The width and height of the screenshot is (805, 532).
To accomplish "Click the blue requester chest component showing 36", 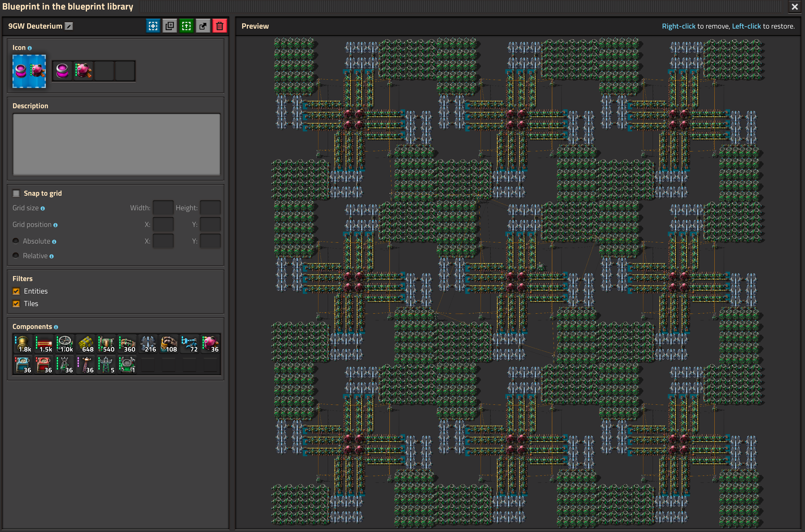I will point(23,365).
